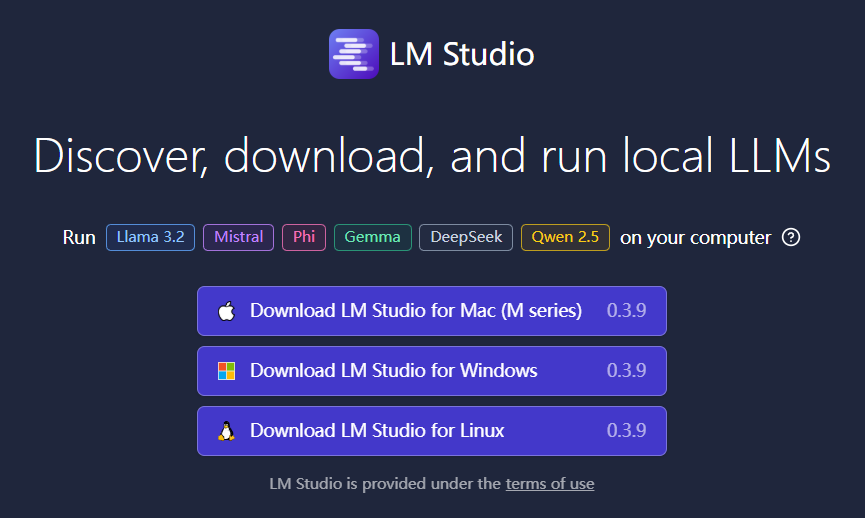The height and width of the screenshot is (518, 865).
Task: Click the "Run" label before the model tags
Action: (x=79, y=238)
